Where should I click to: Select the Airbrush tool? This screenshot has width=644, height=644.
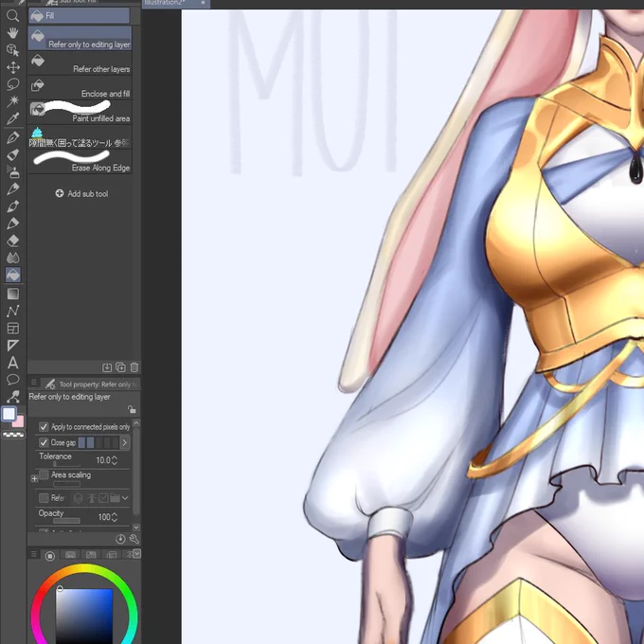pyautogui.click(x=12, y=172)
